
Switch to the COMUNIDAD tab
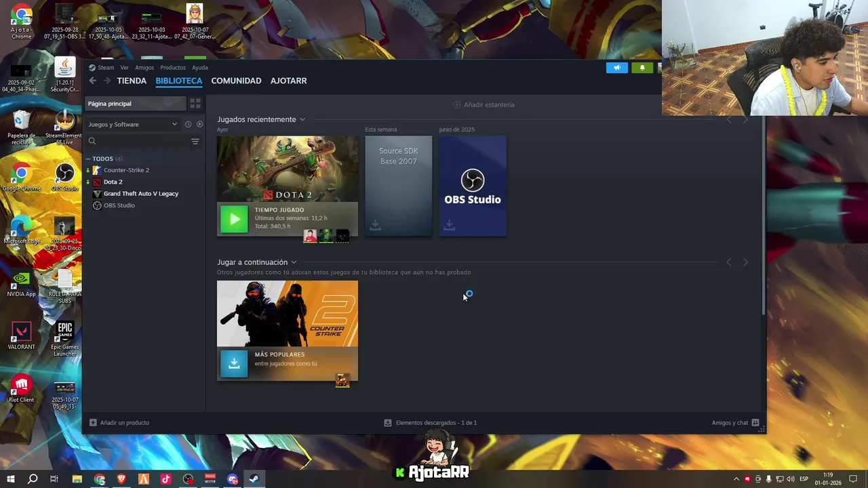(236, 81)
